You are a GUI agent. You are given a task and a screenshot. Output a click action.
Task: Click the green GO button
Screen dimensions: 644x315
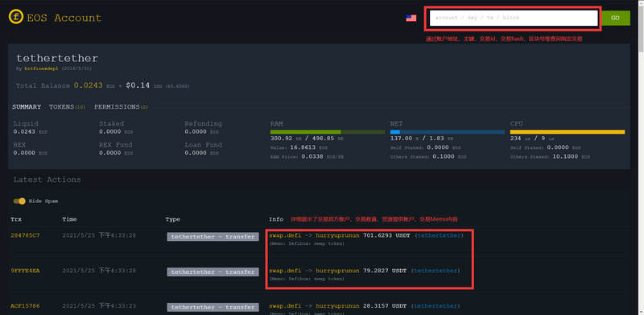click(615, 18)
